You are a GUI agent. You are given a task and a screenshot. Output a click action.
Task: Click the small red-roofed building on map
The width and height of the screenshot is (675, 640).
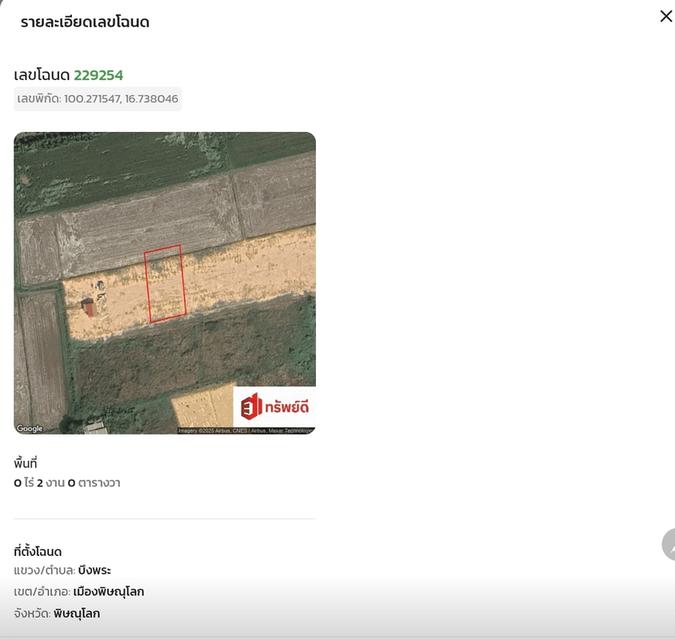tap(88, 307)
